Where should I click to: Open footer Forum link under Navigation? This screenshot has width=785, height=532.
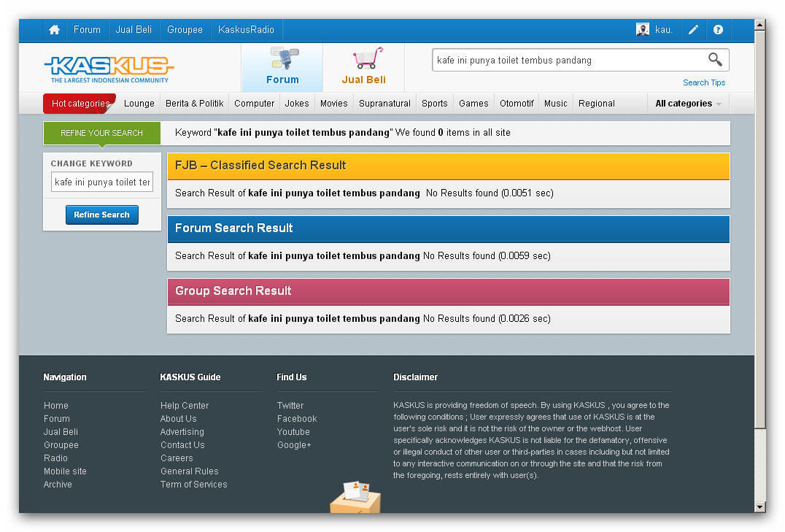pyautogui.click(x=57, y=419)
